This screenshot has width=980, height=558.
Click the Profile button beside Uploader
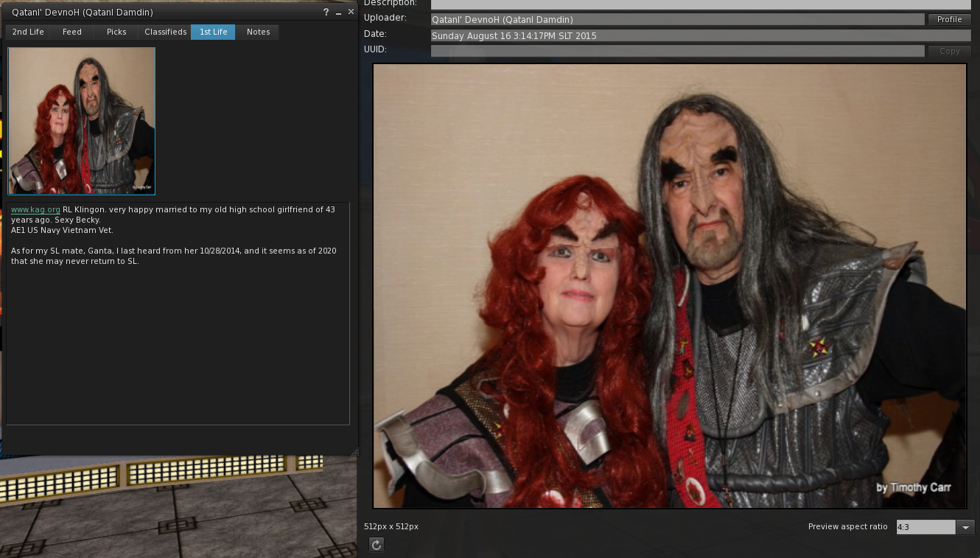tap(949, 20)
